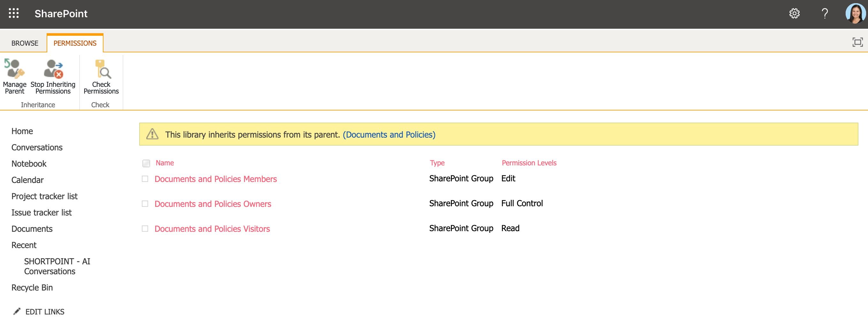Check the Documents and Policies Members box

145,179
